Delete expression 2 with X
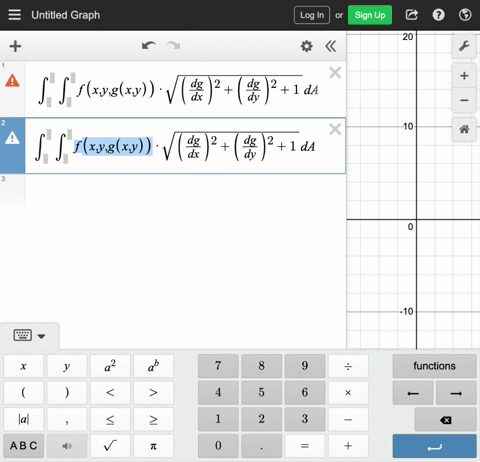Image resolution: width=480 pixels, height=462 pixels. click(x=335, y=129)
